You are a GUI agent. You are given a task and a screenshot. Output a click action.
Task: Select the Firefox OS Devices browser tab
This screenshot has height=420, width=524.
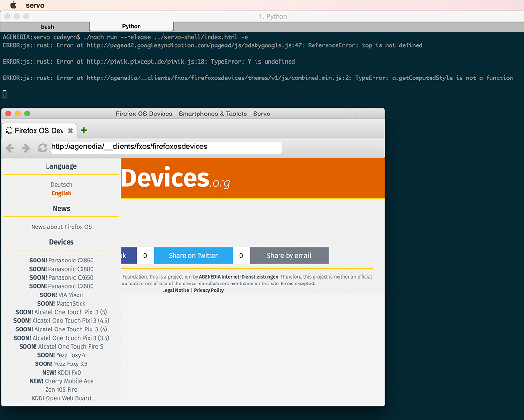(38, 131)
